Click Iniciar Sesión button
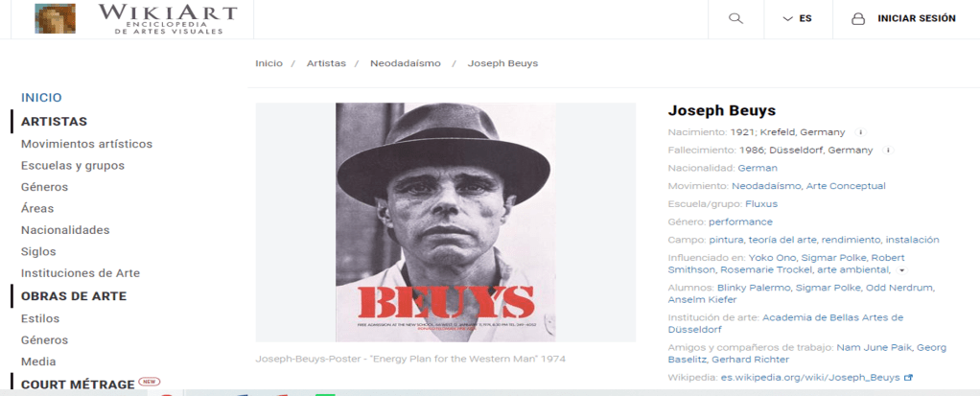 (x=917, y=19)
